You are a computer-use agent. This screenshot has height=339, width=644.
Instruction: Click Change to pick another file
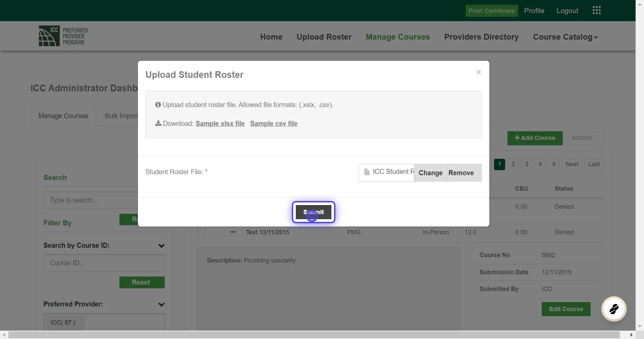pos(431,173)
